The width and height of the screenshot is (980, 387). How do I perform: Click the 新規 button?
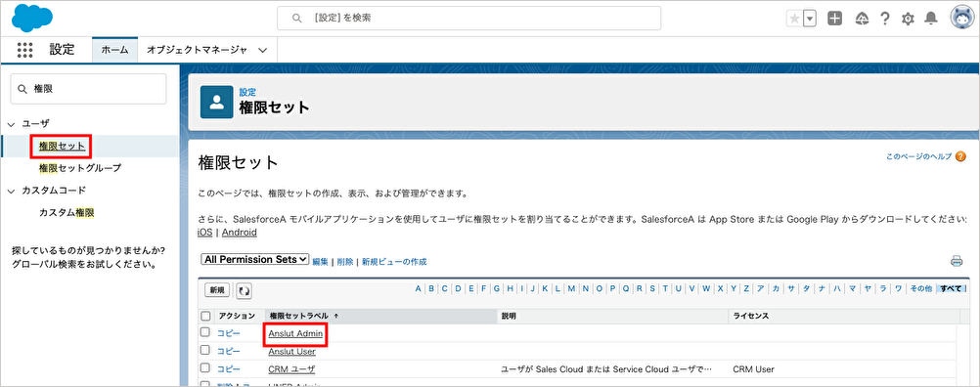point(217,290)
